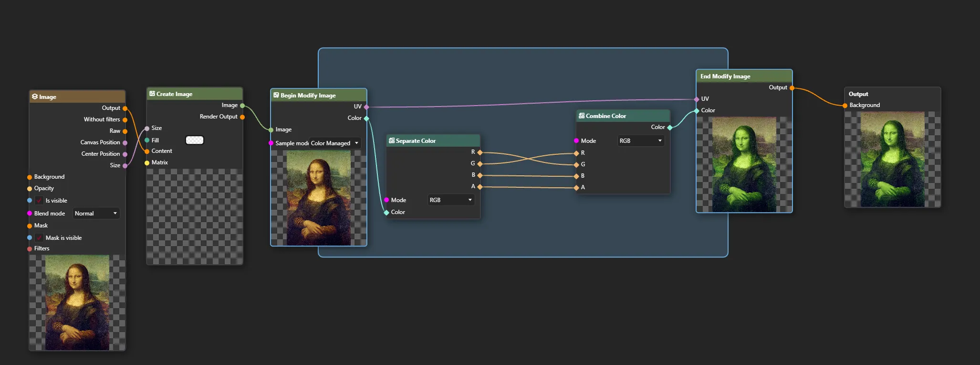
Task: Click the Canvas Position output socket
Action: (125, 143)
